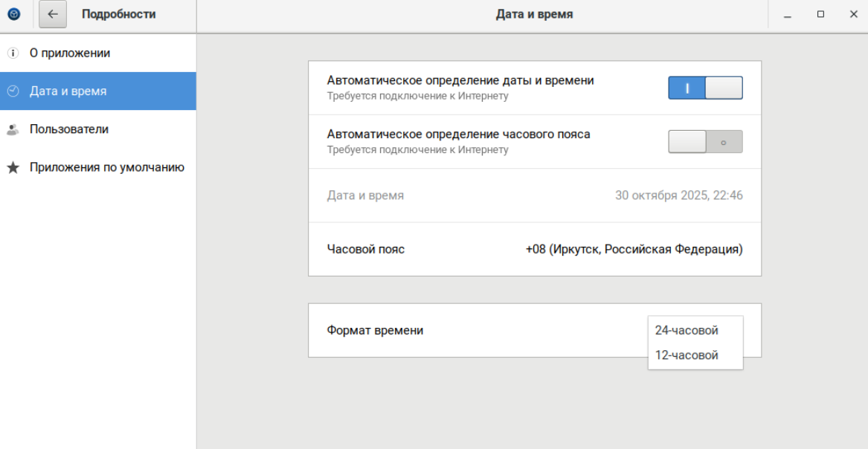The height and width of the screenshot is (449, 868).
Task: Click the star icon beside Приложения по умолчанию
Action: coord(12,168)
